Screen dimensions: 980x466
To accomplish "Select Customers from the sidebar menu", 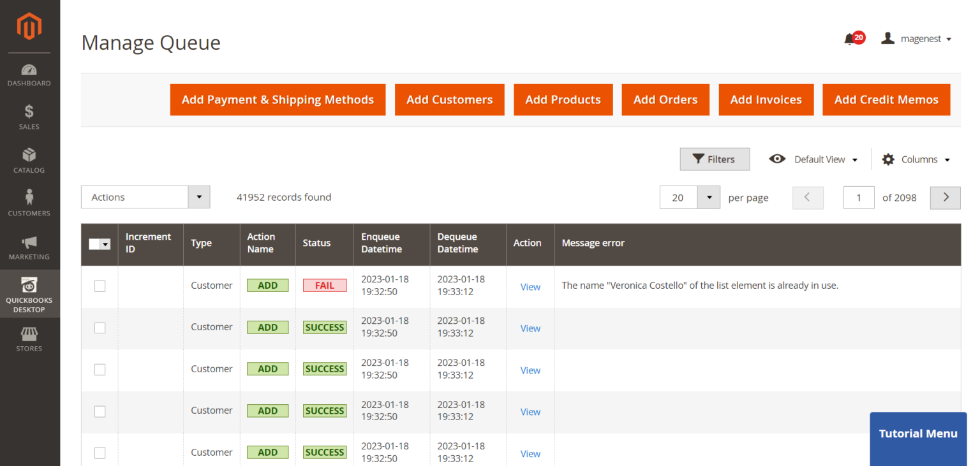I will point(29,201).
